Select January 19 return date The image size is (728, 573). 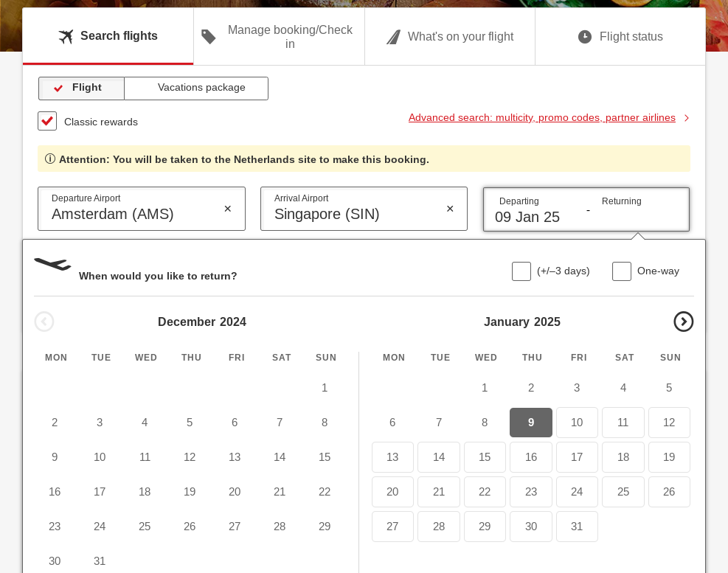pyautogui.click(x=669, y=457)
